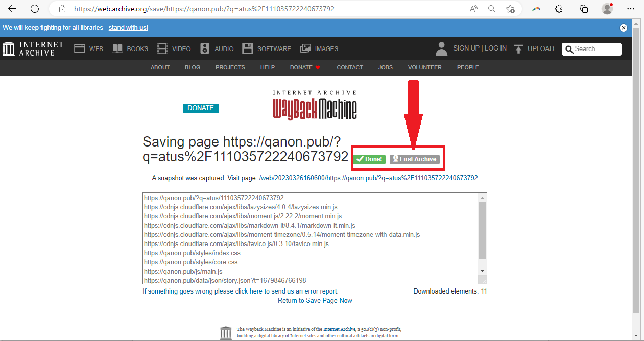Open the DONATE heart nav item

click(305, 67)
